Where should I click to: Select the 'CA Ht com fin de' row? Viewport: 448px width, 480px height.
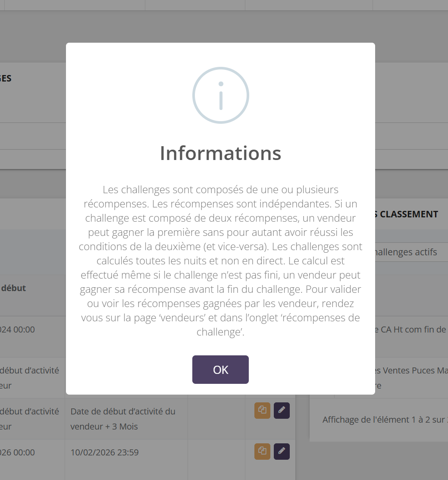coord(412,336)
